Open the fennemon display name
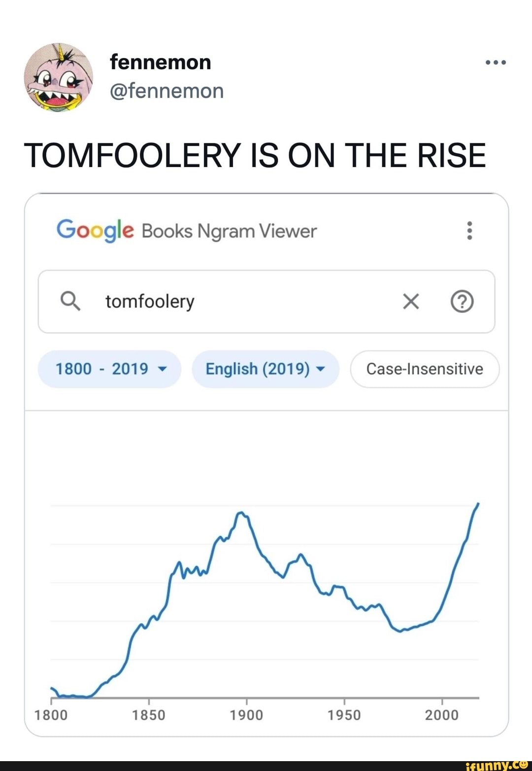 pyautogui.click(x=161, y=63)
